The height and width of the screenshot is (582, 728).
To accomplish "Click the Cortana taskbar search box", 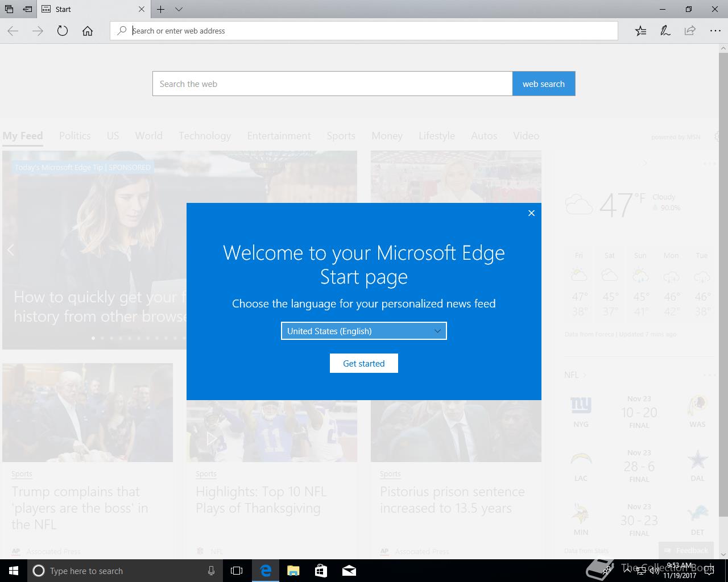I will (x=125, y=571).
